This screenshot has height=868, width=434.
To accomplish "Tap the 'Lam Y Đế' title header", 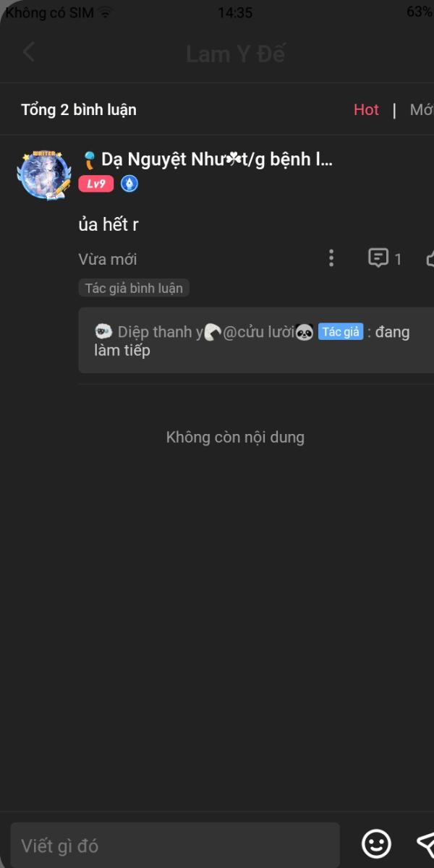I will point(236,54).
